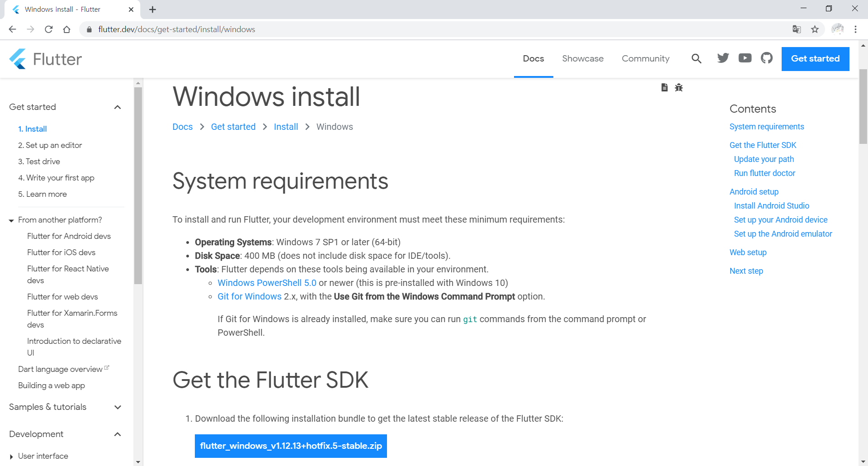Click the translate page icon in address bar
The image size is (868, 466).
(x=797, y=29)
